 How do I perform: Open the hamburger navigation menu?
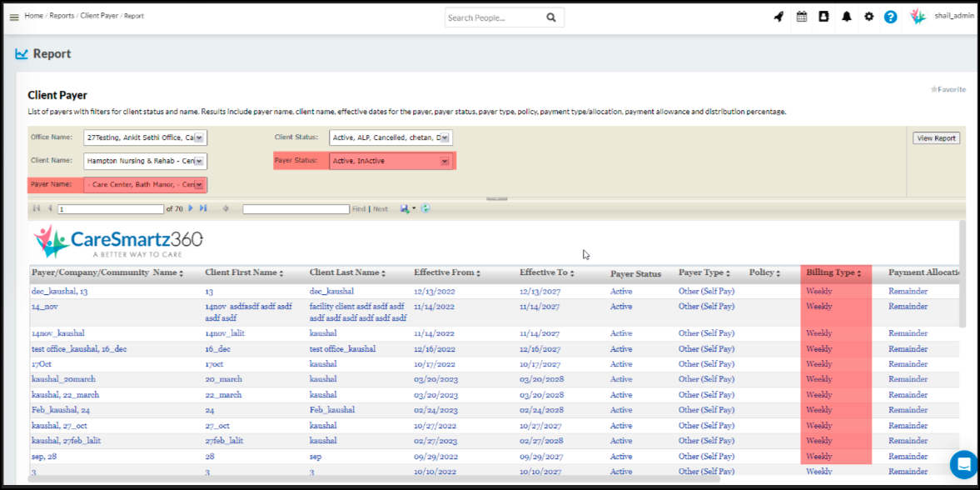tap(13, 17)
